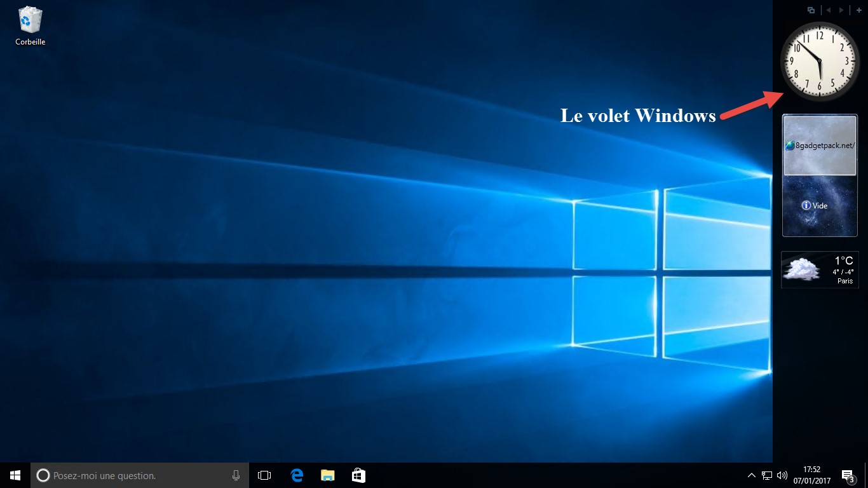The image size is (868, 488).
Task: Open the Corbeille recycle bin icon
Action: [31, 26]
